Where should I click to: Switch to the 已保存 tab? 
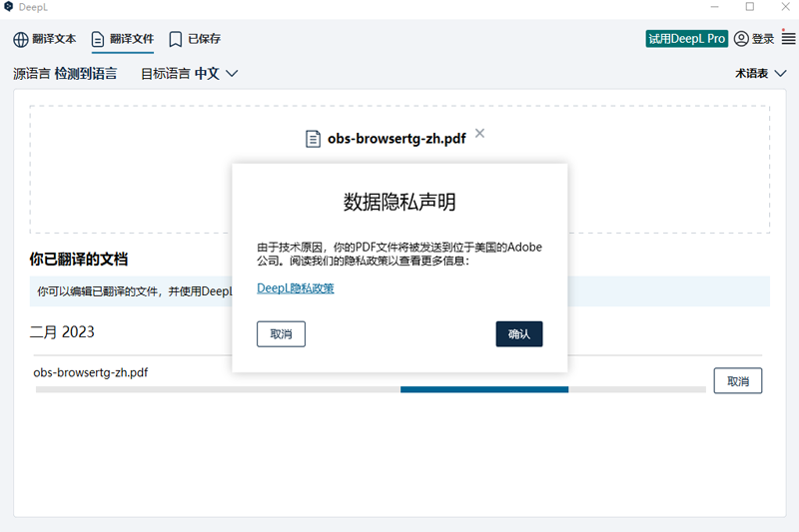click(204, 40)
